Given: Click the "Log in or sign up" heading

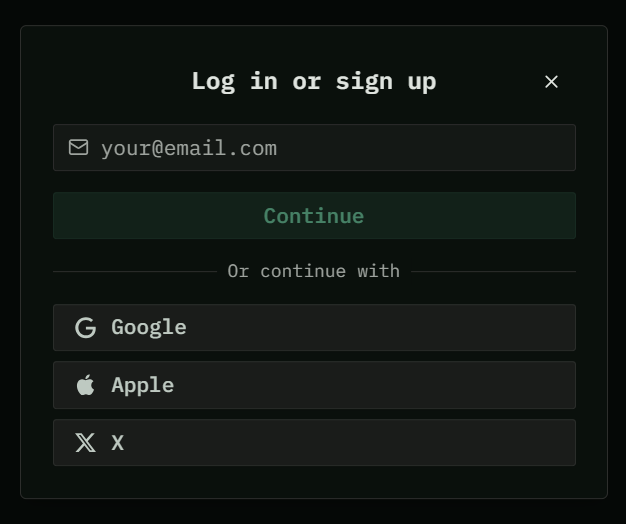Looking at the screenshot, I should pos(313,82).
